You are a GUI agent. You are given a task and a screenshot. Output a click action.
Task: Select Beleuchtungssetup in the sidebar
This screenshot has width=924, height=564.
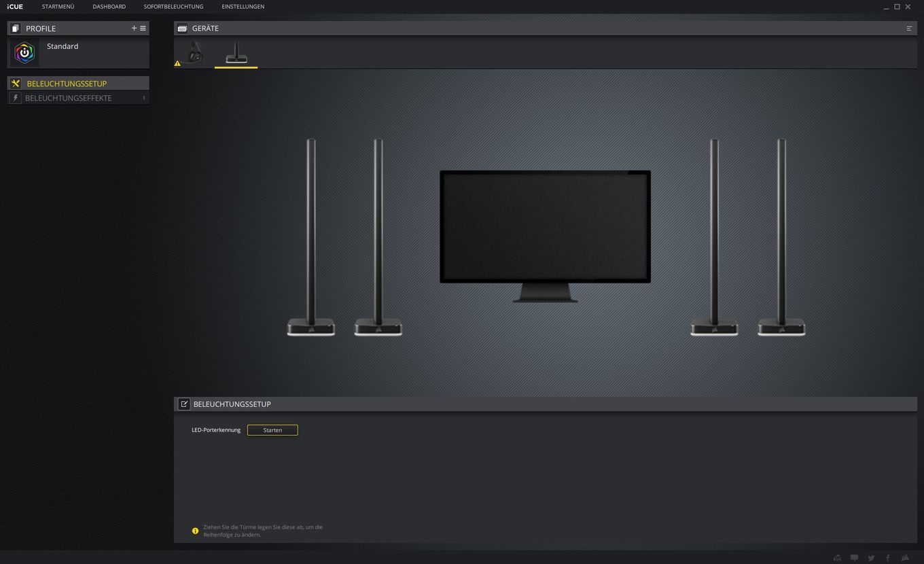78,84
